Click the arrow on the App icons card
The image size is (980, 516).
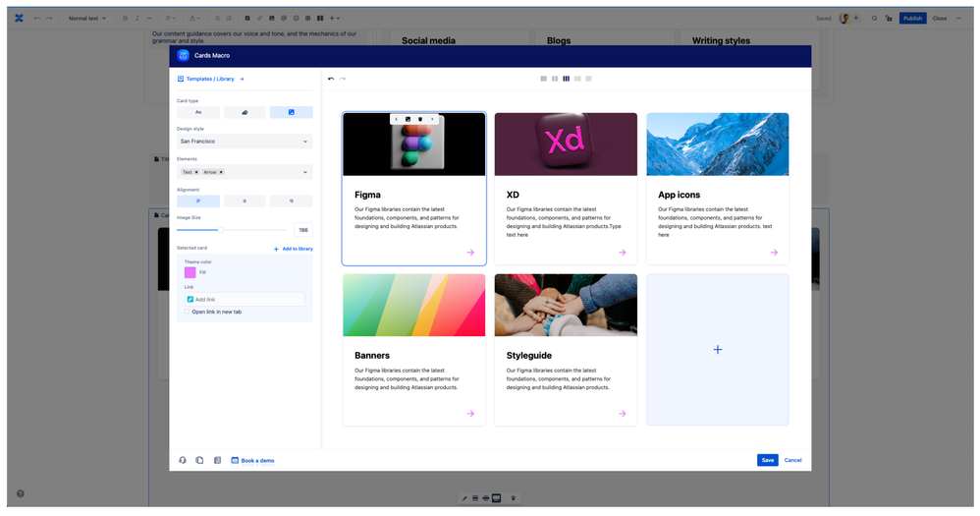(774, 253)
